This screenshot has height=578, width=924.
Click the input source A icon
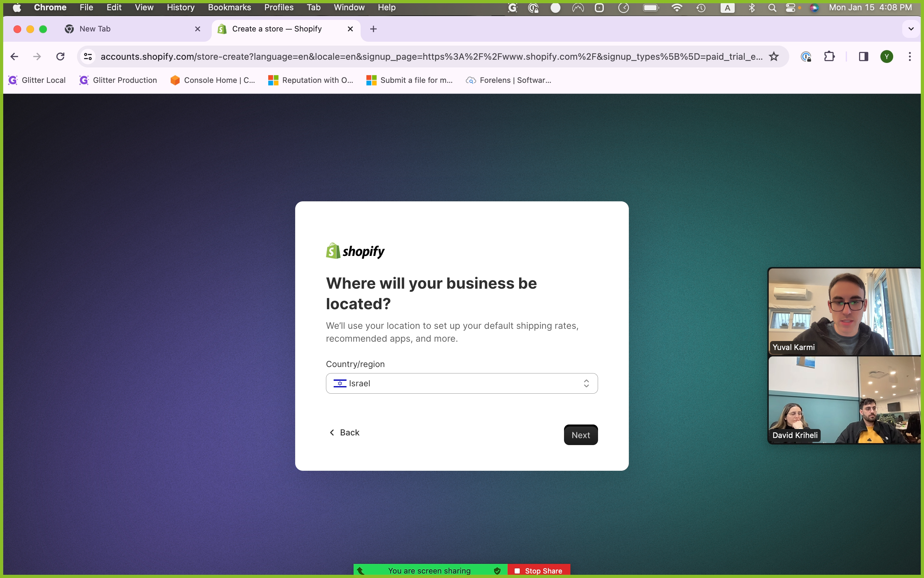coord(728,8)
